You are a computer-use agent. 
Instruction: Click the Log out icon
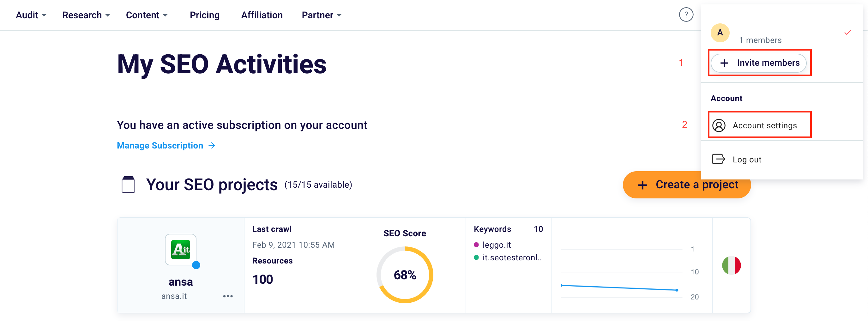pos(718,159)
